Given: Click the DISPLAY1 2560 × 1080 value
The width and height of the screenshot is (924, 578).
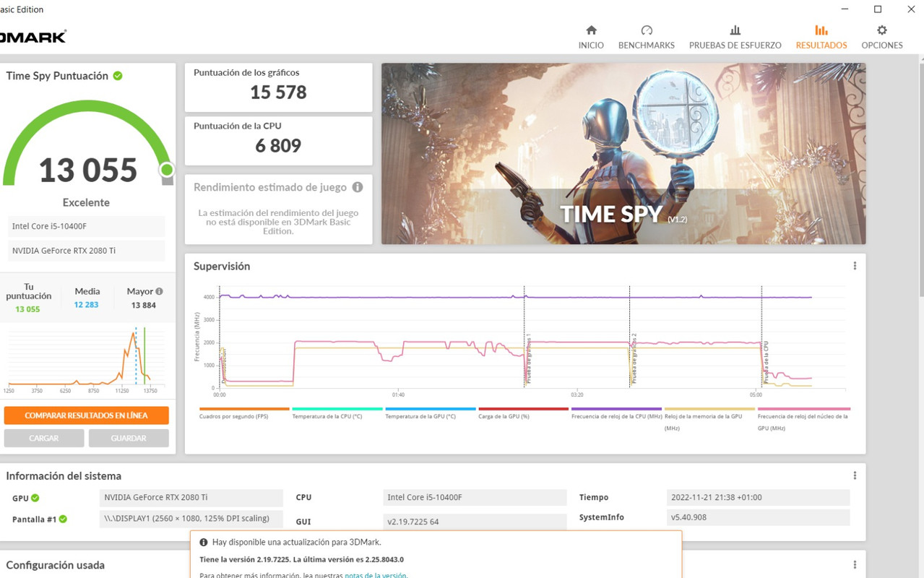Looking at the screenshot, I should [191, 518].
